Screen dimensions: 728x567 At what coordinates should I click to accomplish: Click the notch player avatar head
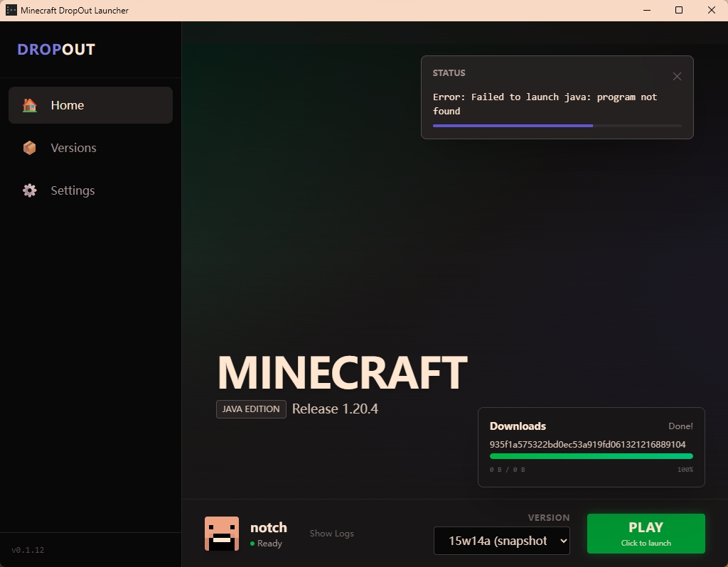[222, 534]
